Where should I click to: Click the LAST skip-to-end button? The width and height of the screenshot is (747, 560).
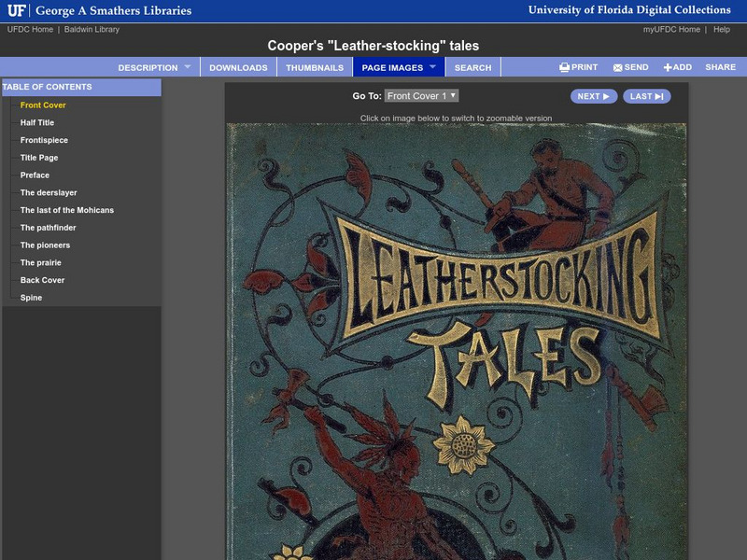point(648,95)
